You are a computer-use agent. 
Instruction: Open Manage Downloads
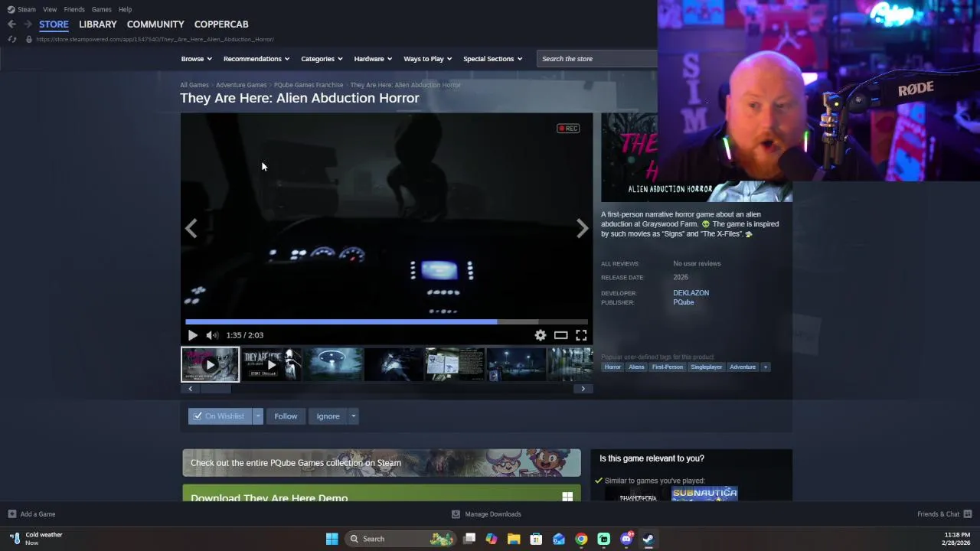tap(486, 514)
